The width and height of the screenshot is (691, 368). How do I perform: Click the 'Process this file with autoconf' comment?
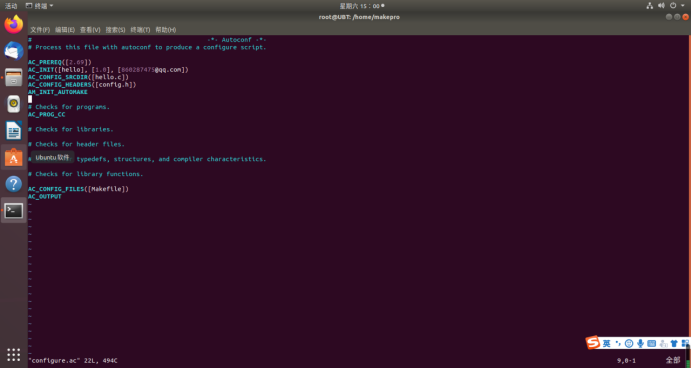(x=147, y=47)
